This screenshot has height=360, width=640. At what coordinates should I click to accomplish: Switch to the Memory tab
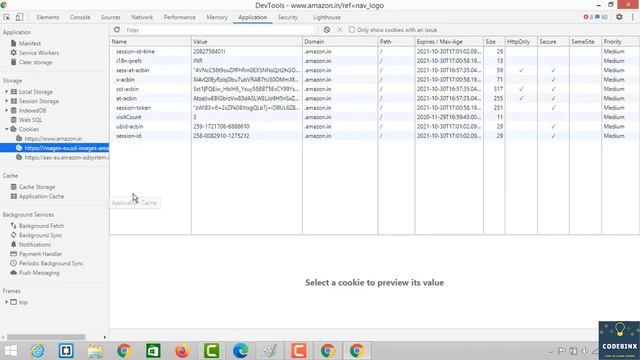[217, 17]
